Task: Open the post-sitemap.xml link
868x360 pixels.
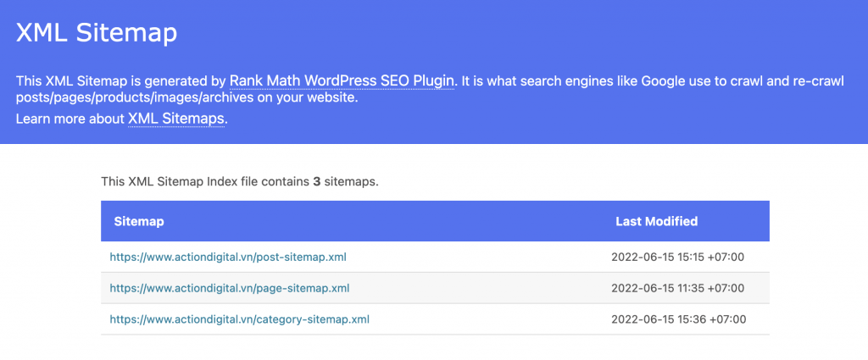Action: (x=228, y=257)
